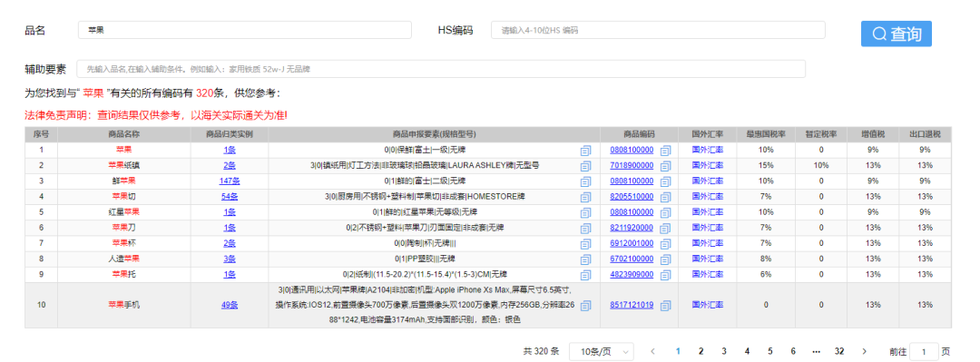Copy HS code icon in 红星苹果 row
980x362 pixels.
tap(666, 212)
